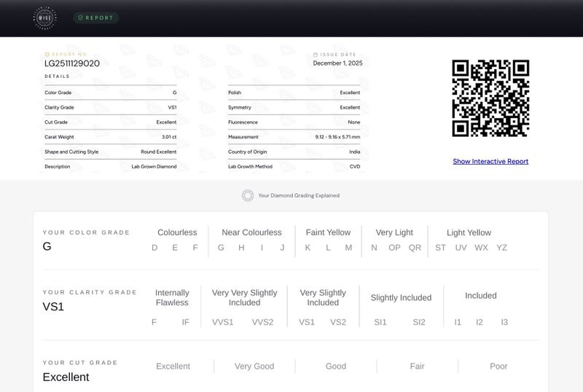Click the Slightly Included category heading
The image size is (583, 392).
[402, 297]
